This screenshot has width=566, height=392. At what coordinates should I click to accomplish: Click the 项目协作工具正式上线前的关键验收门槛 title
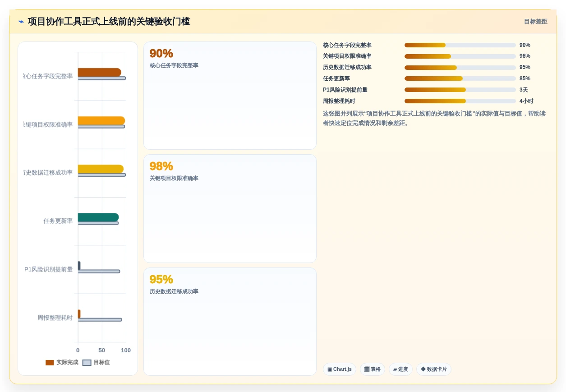(109, 22)
